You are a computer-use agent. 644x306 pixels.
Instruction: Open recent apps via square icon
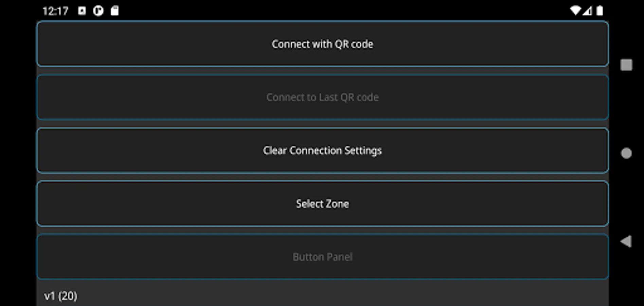(x=626, y=65)
